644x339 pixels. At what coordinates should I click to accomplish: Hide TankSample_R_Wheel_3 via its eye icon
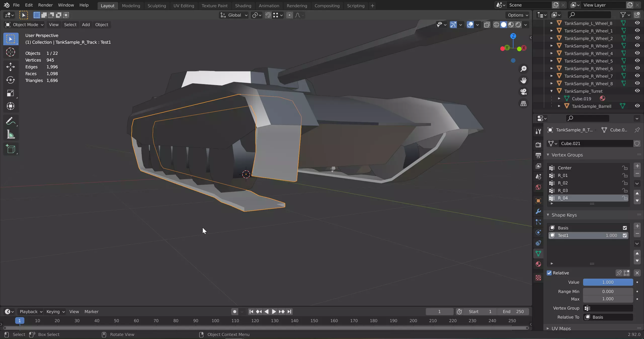click(637, 45)
